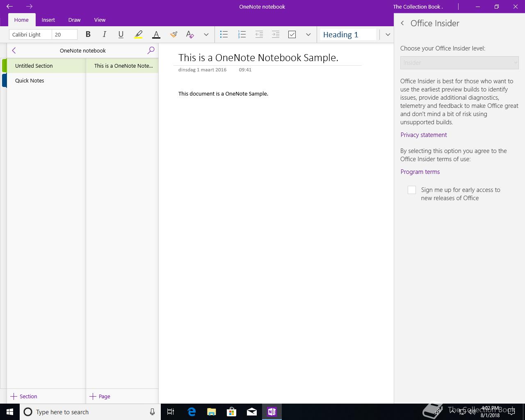Add a new Section
This screenshot has width=525, height=420.
tap(24, 396)
